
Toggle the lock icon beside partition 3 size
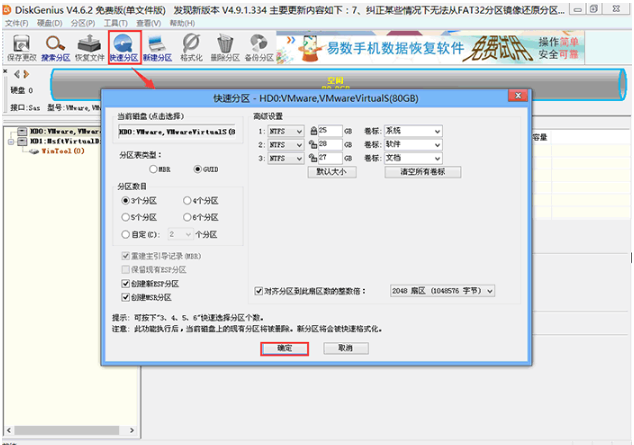pyautogui.click(x=313, y=158)
